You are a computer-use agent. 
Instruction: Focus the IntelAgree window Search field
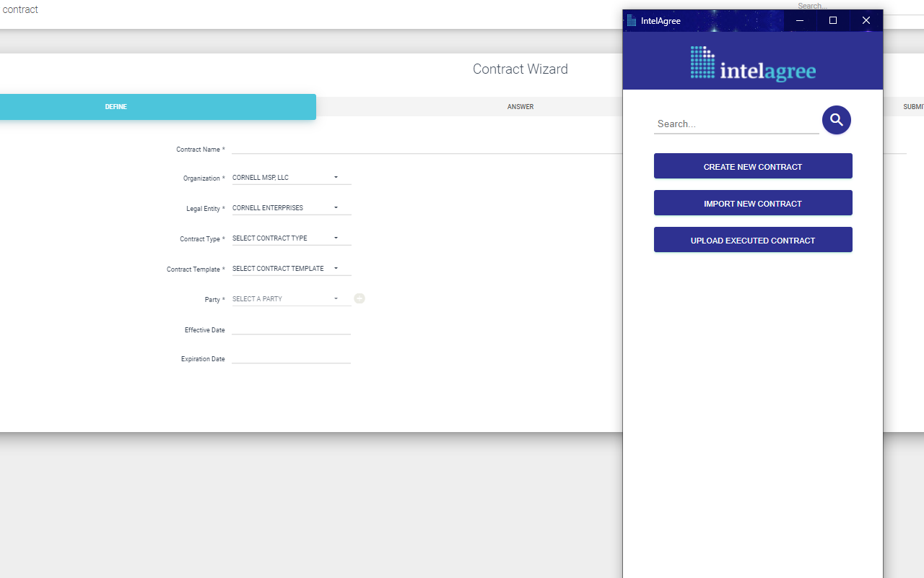point(736,124)
